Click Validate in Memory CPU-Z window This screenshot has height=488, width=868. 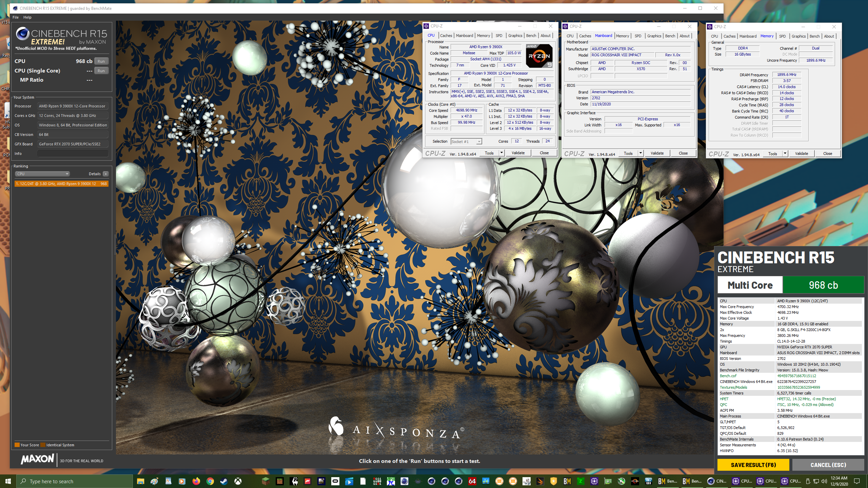pyautogui.click(x=802, y=154)
